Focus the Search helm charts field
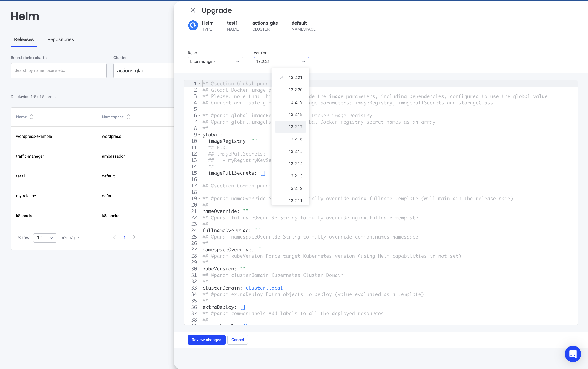 59,70
